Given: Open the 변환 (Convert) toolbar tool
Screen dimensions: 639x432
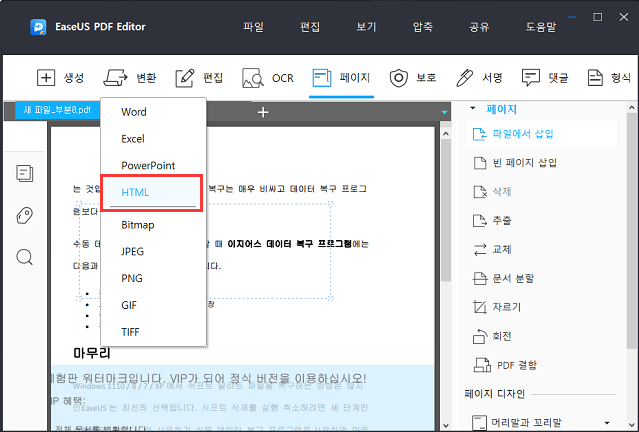Looking at the screenshot, I should (117, 77).
